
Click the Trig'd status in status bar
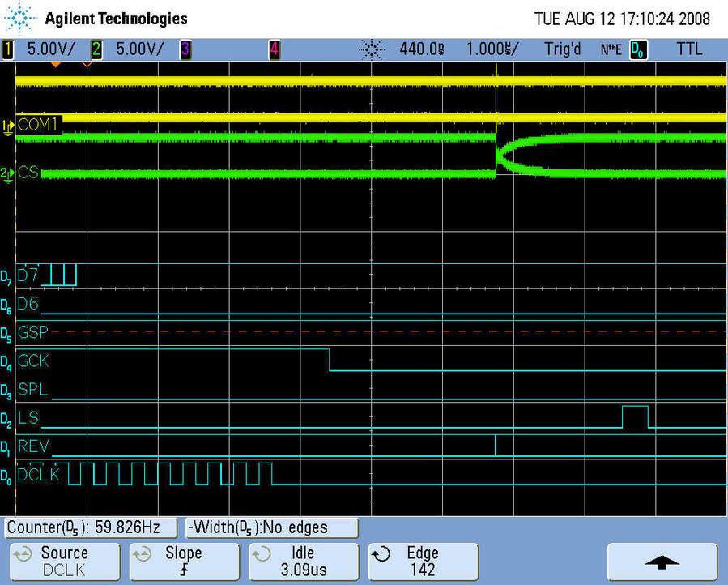click(562, 49)
